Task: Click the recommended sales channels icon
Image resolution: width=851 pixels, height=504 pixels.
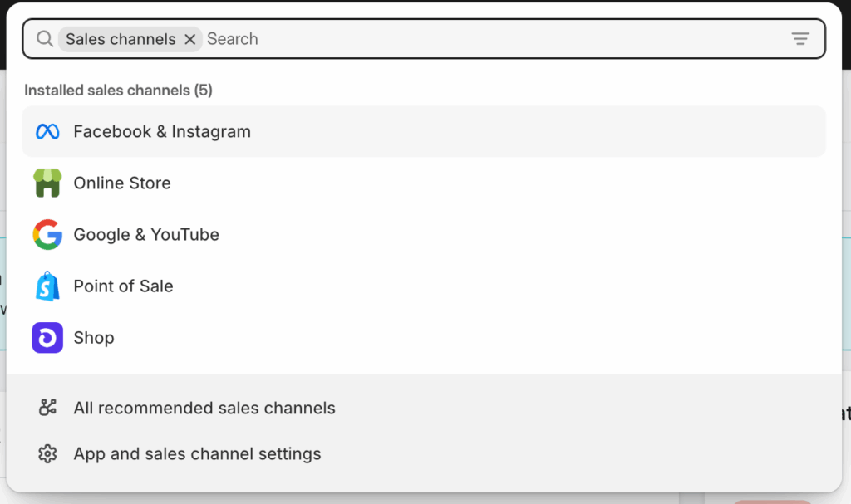Action: click(x=47, y=408)
